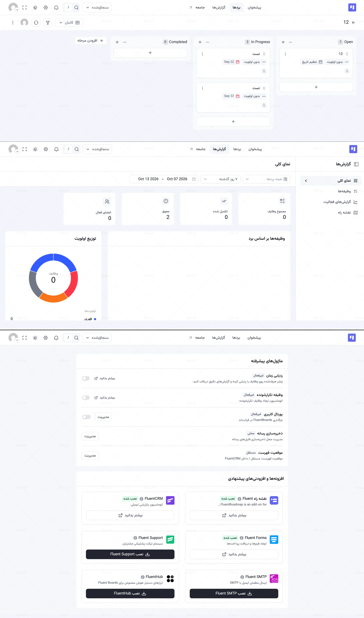364x618 pixels.
Task: Click the نصب Fluent Support install button
Action: click(x=130, y=554)
